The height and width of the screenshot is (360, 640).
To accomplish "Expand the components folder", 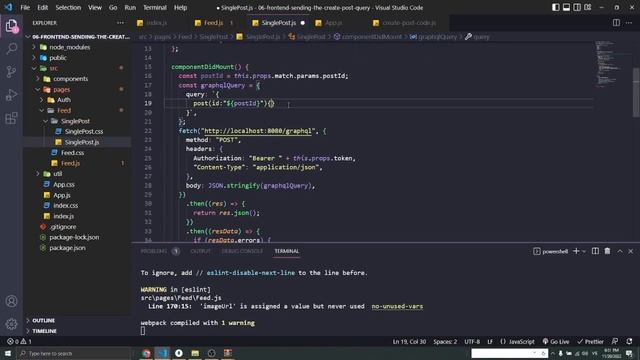I will pos(70,79).
